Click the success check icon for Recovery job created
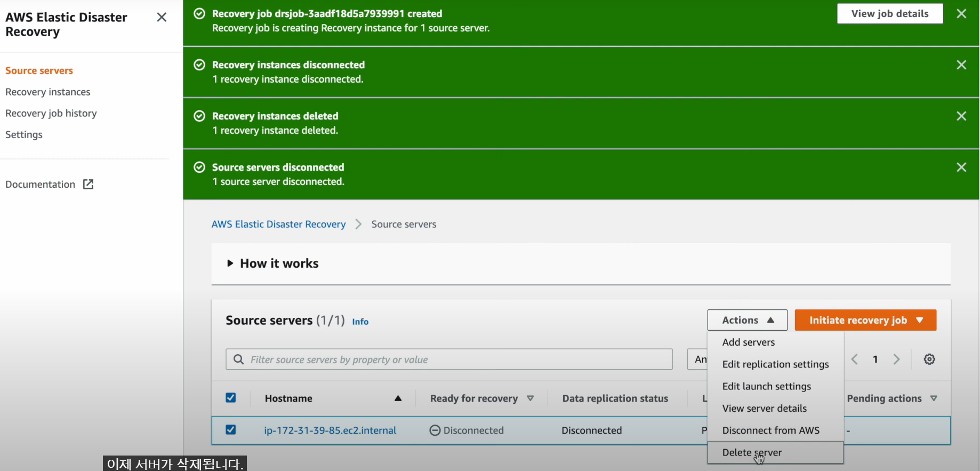The image size is (980, 471). coord(199,14)
